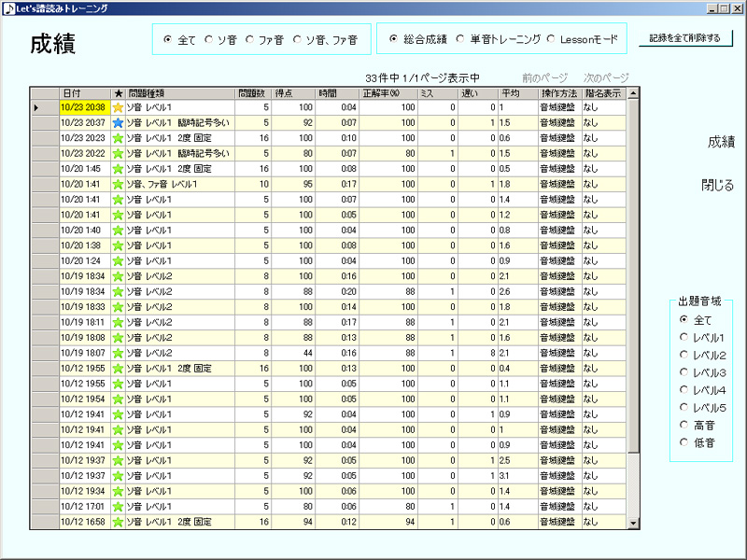Click the green star in the 10/20 1:45 row
Image resolution: width=747 pixels, height=560 pixels.
[x=118, y=169]
